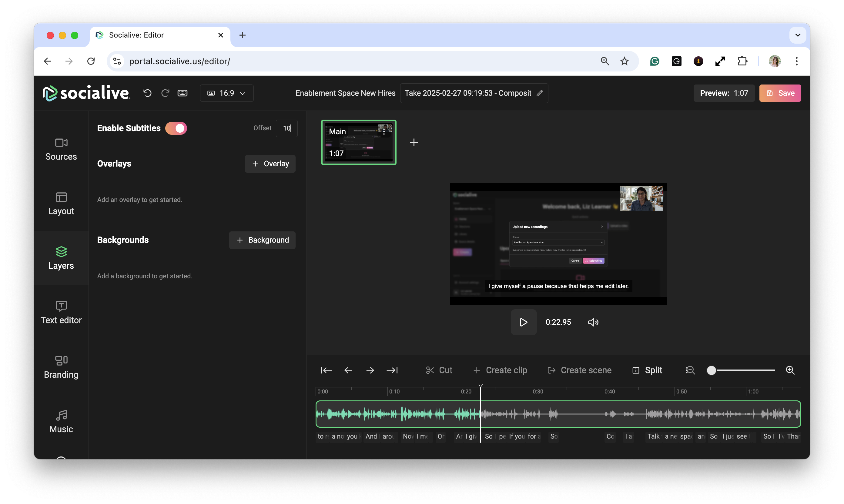Jump to timeline end icon
Viewport: 844px width, 504px height.
(392, 370)
